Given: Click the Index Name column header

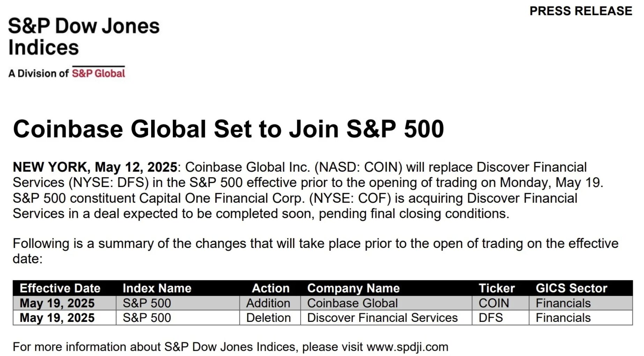Looking at the screenshot, I should click(x=157, y=288).
